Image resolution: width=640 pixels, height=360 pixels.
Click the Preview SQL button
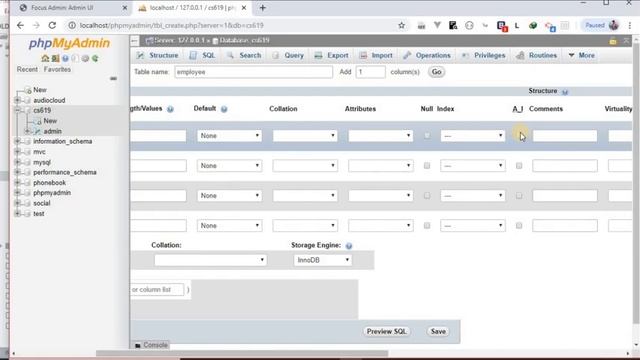pyautogui.click(x=387, y=331)
